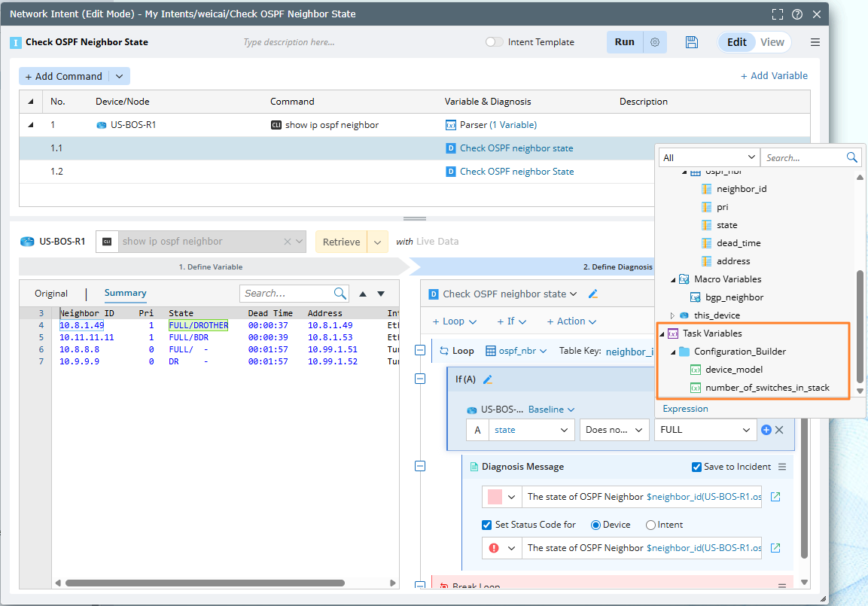The width and height of the screenshot is (868, 606).
Task: Toggle the Intent Template switch
Action: [x=494, y=42]
